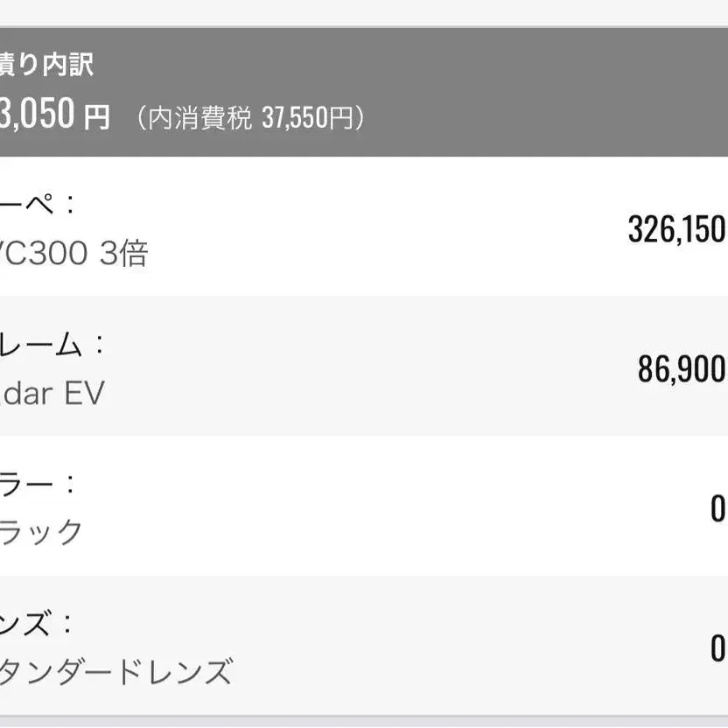Click the 326,150 price
Viewport: 728px width, 728px height.
[x=676, y=228]
